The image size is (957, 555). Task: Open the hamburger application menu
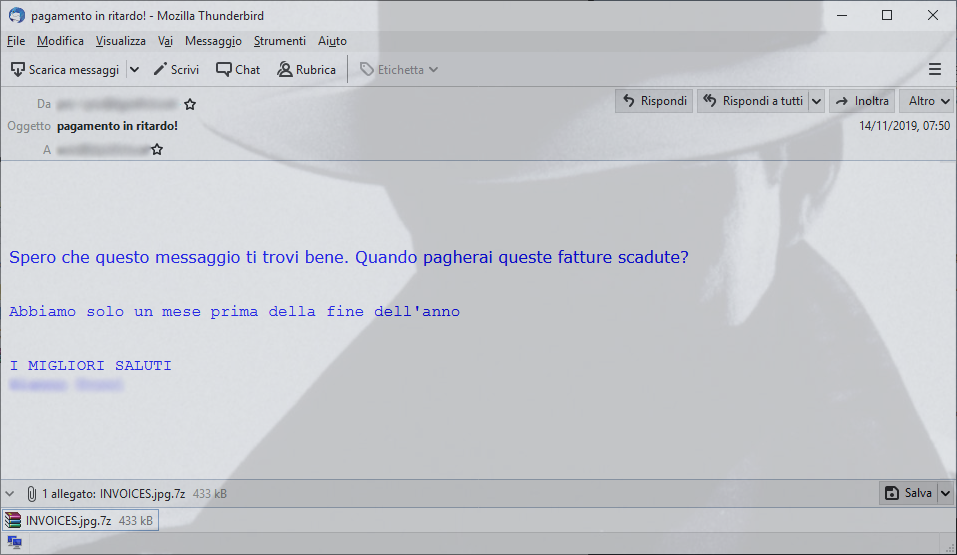(x=934, y=70)
